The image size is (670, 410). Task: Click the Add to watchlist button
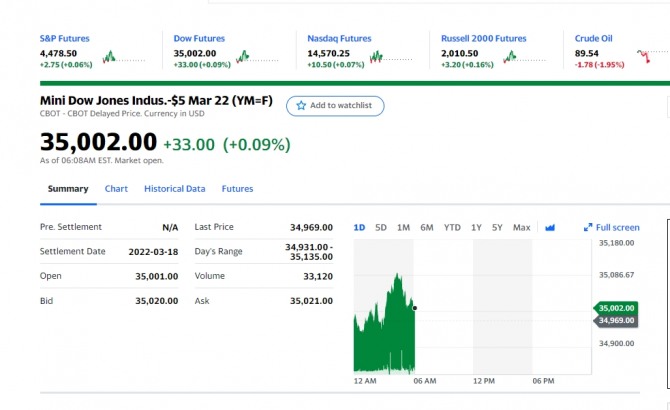tap(335, 105)
